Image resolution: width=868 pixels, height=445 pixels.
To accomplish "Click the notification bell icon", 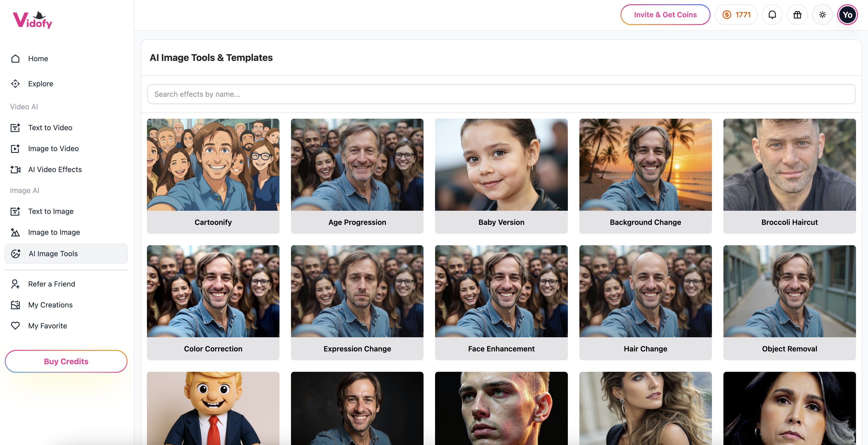I will tap(772, 15).
